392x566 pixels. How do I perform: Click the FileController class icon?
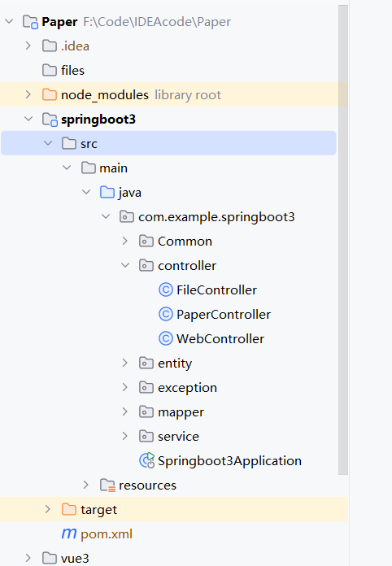pos(166,290)
